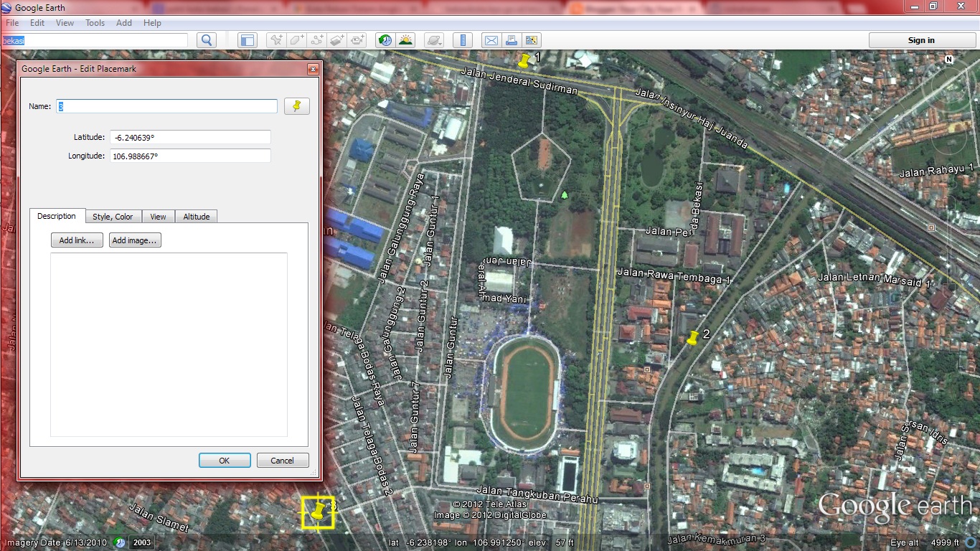
Task: Select the Add Placemark tool
Action: [275, 40]
